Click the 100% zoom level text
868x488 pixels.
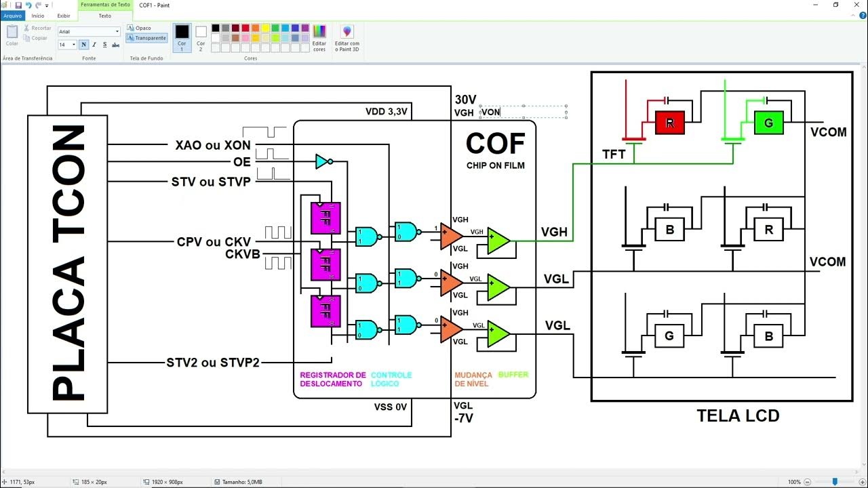[x=794, y=482]
